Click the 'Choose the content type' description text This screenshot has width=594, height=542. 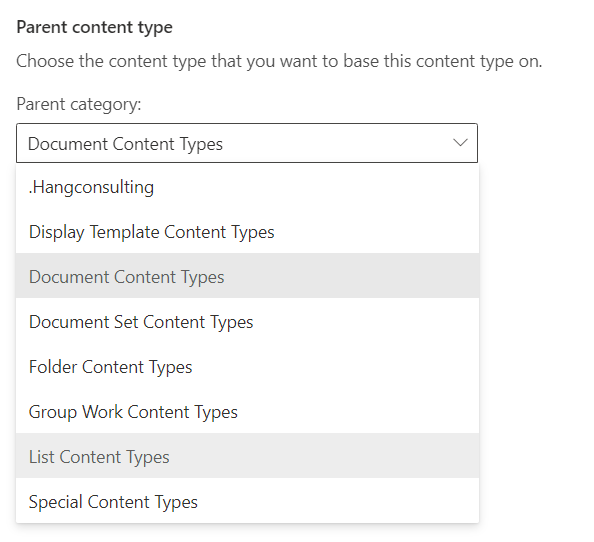[x=279, y=61]
